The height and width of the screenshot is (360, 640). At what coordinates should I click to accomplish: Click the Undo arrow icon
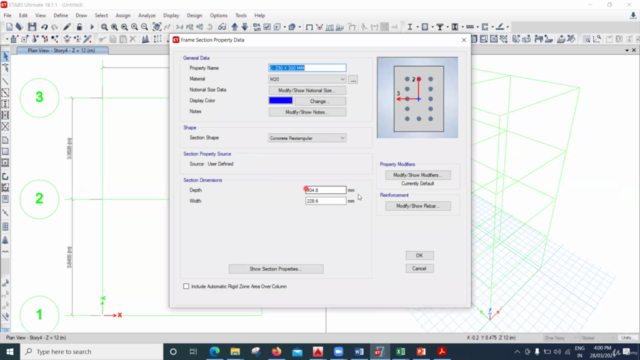coord(44,27)
